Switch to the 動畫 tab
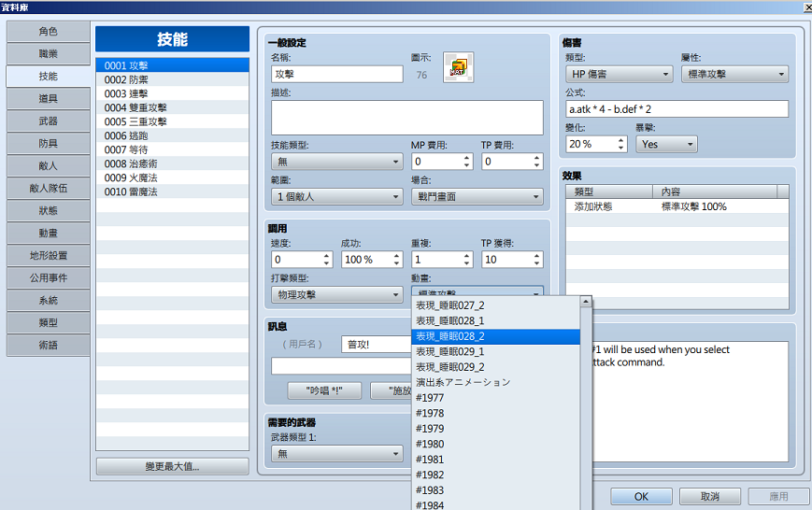 [x=49, y=233]
